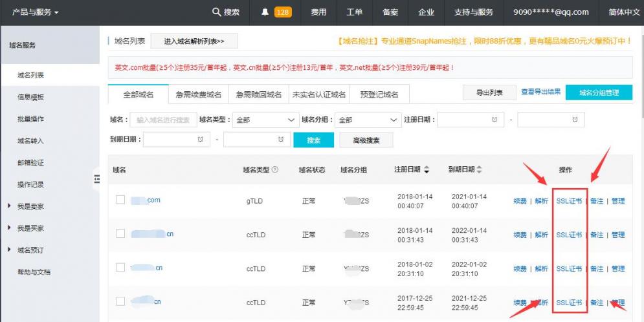Click the 域名分组管理 button

(x=599, y=92)
